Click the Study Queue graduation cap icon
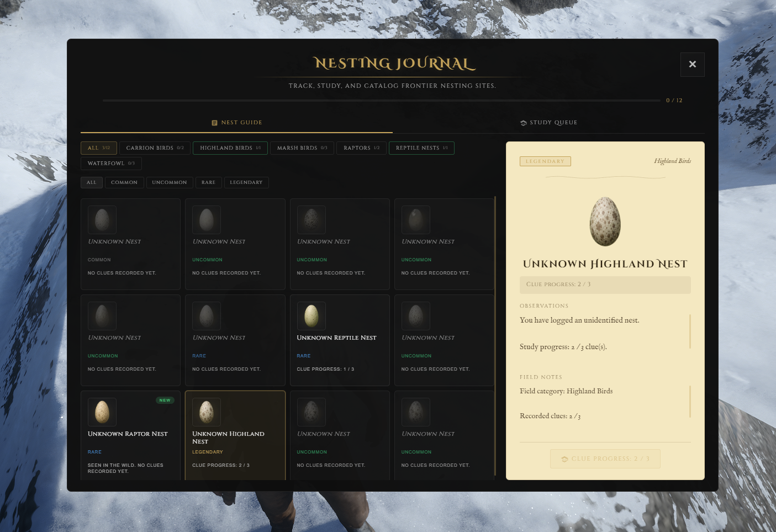776x532 pixels. coord(523,123)
